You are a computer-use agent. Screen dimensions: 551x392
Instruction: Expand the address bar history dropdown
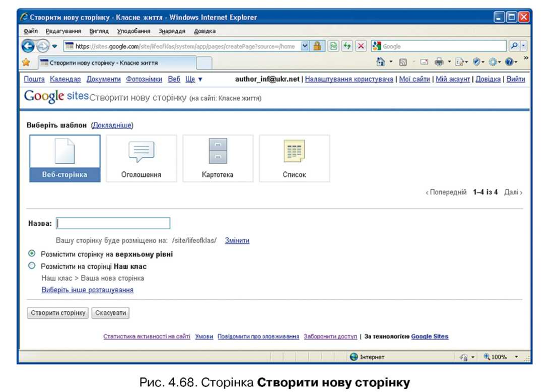[305, 46]
